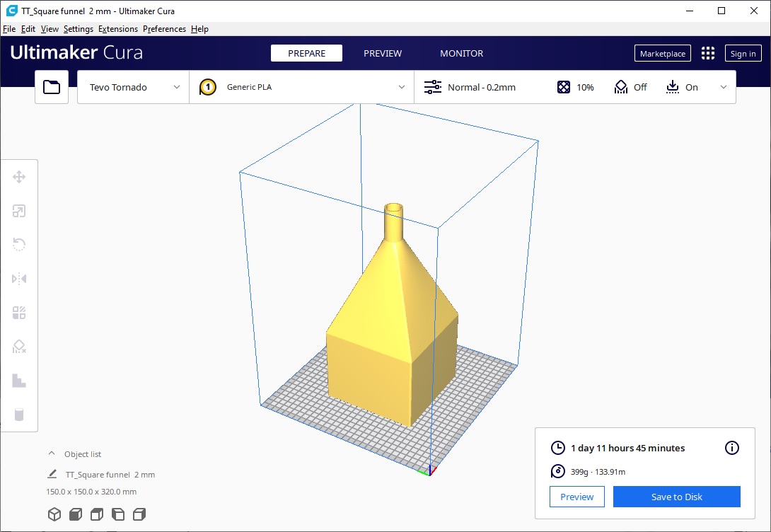Image resolution: width=771 pixels, height=532 pixels.
Task: Open file via folder icon
Action: click(52, 87)
